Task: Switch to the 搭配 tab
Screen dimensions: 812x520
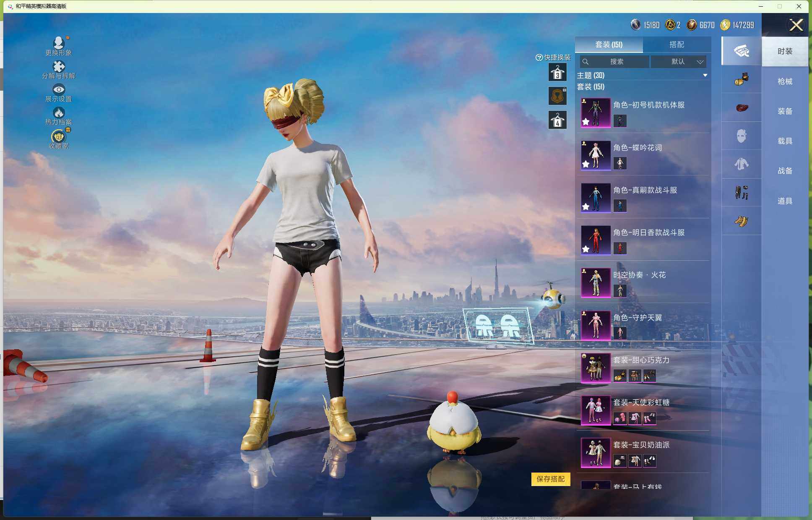Action: pyautogui.click(x=677, y=44)
